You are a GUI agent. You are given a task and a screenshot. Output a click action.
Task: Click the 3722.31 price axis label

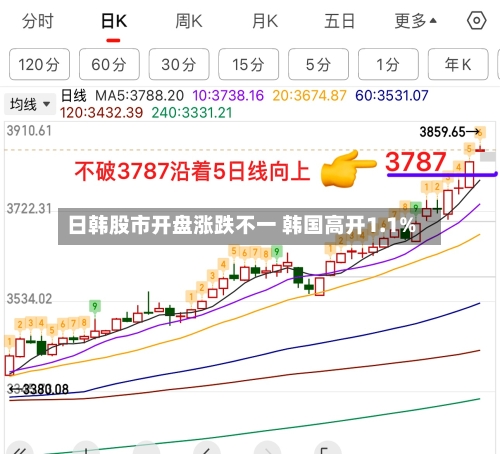pyautogui.click(x=29, y=209)
